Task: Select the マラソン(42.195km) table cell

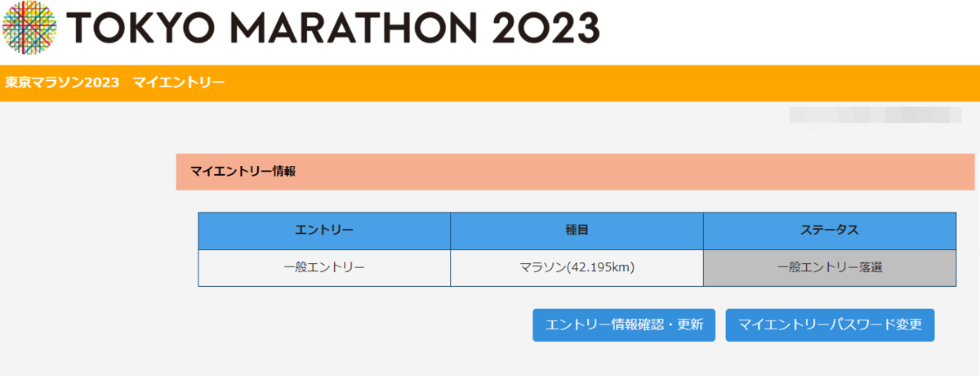Action: 577,268
